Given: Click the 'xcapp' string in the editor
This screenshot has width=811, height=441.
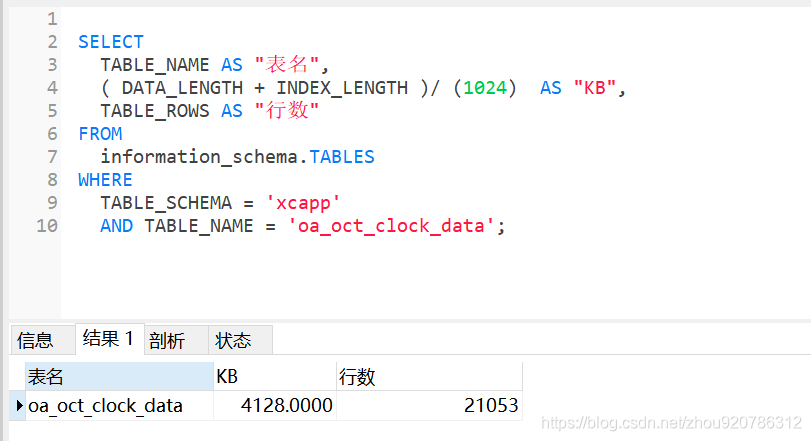Looking at the screenshot, I should coord(303,203).
